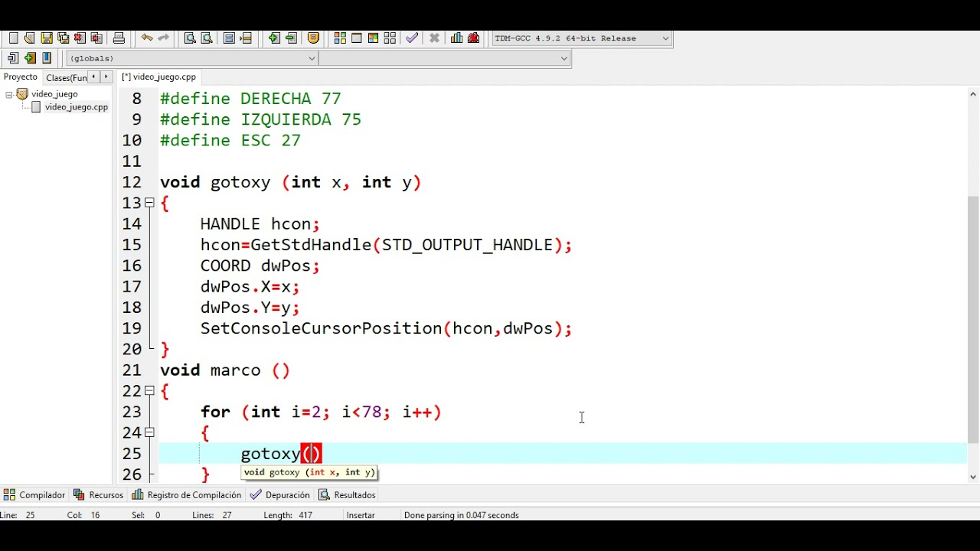Run the program with window icon
Image resolution: width=980 pixels, height=551 pixels.
point(357,38)
